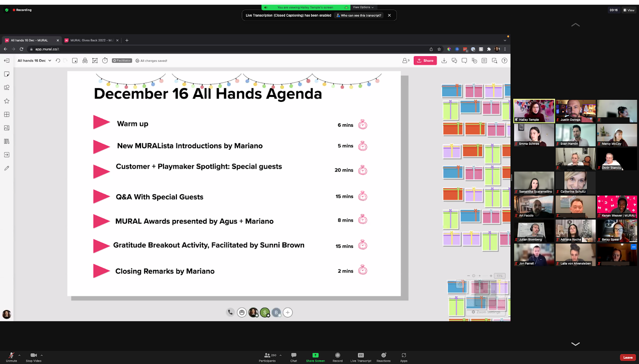639x364 pixels.
Task: Open Reactions menu
Action: pyautogui.click(x=383, y=357)
